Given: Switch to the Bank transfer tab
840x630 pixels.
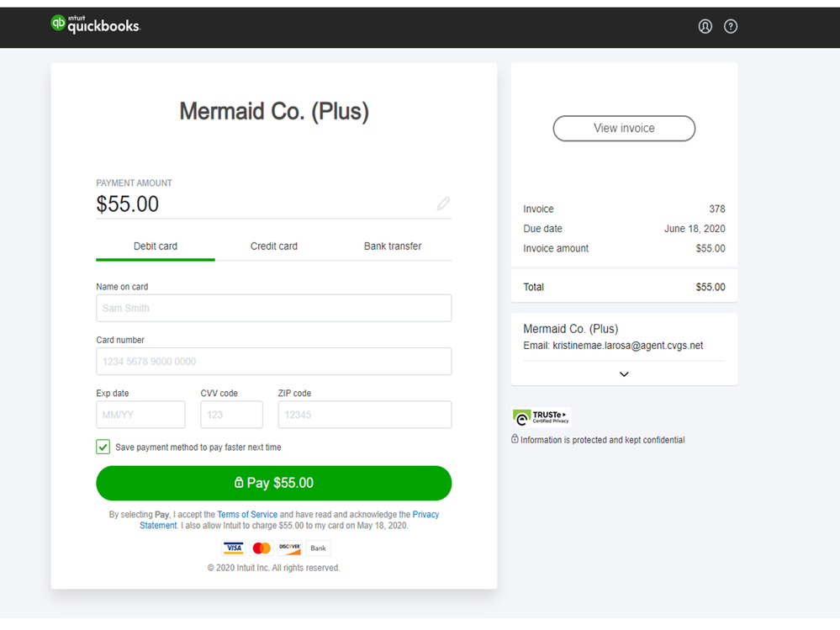Looking at the screenshot, I should click(x=393, y=246).
